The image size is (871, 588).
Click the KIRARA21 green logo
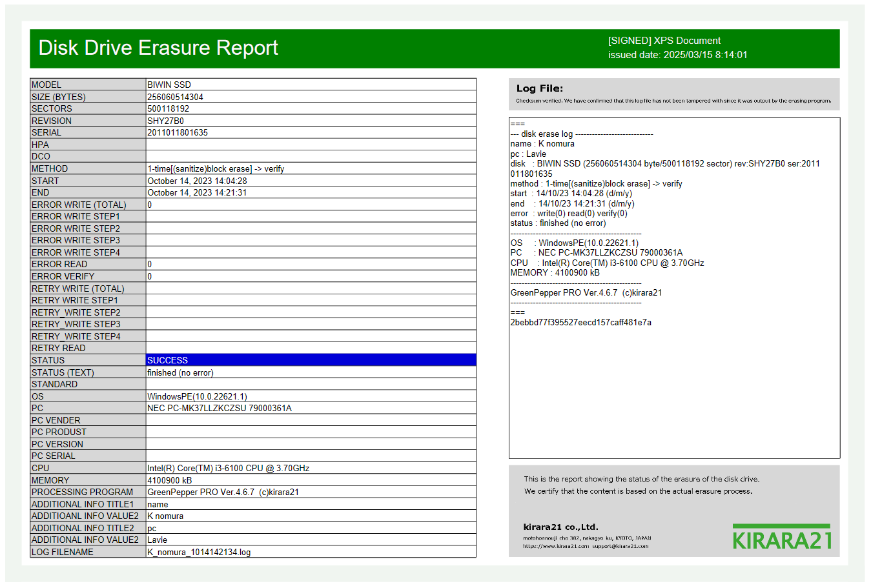click(782, 537)
